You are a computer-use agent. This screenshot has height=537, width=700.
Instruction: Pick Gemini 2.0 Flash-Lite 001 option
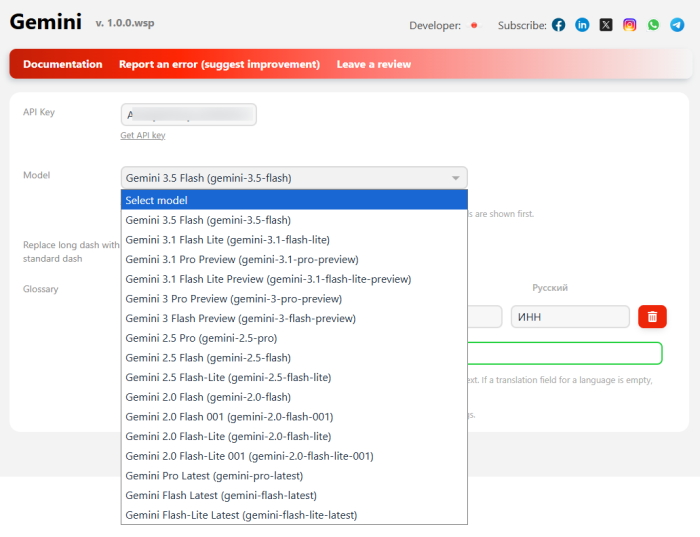294,456
